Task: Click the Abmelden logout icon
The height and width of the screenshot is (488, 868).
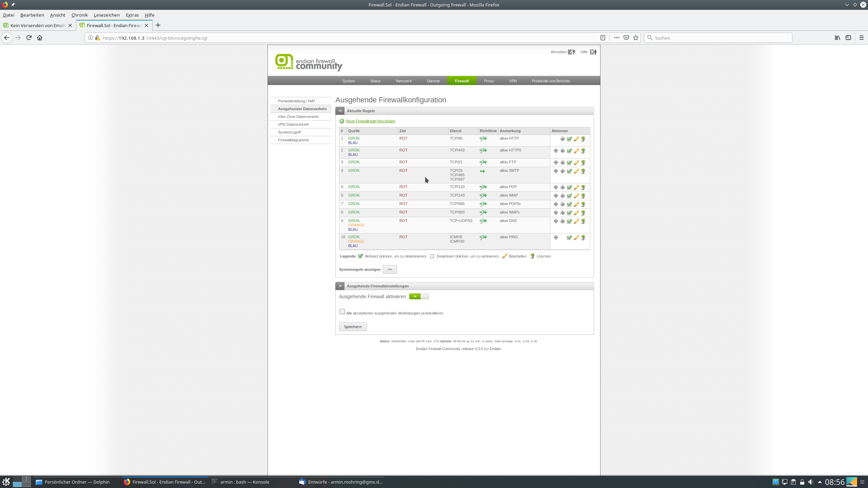Action: 572,52
